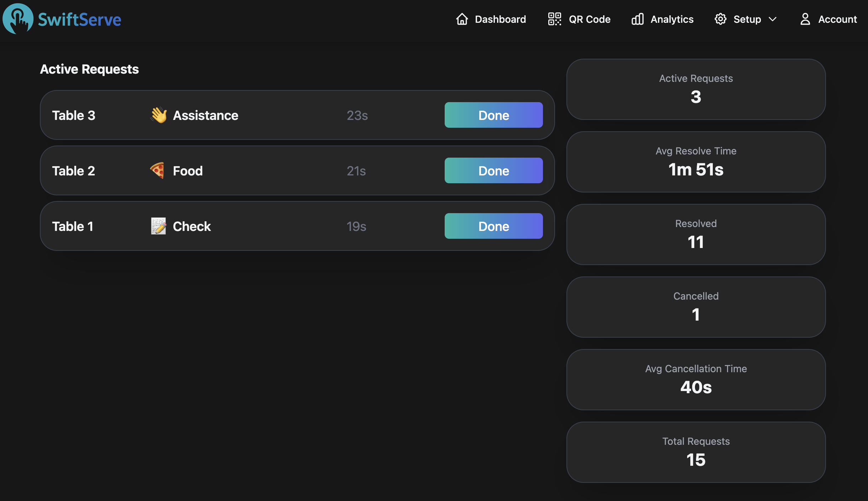Click the waving hand assistance icon for Table 3
Screen dimensions: 868x501
[x=159, y=115]
